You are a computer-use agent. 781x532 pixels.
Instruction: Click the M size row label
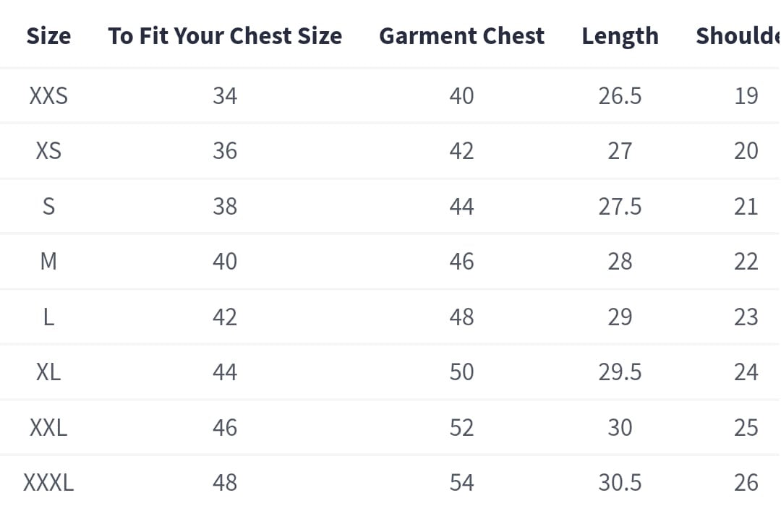tap(48, 261)
